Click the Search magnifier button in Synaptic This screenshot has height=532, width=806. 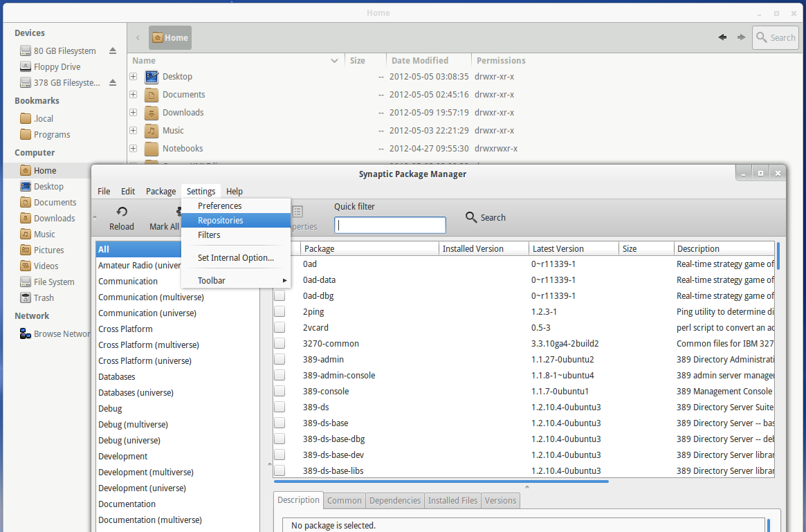485,217
